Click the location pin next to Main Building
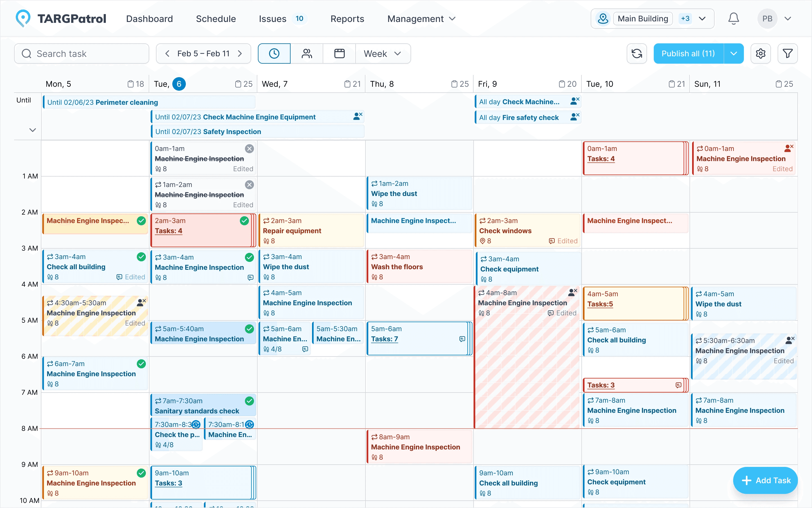Viewport: 812px width, 508px height. click(x=603, y=19)
